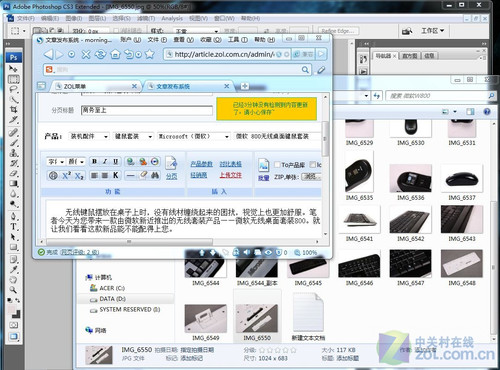
Task: Open Explorer help question mark icon
Action: pos(487,112)
